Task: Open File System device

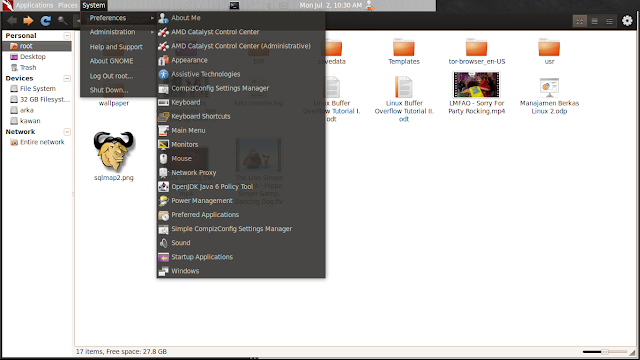Action: pyautogui.click(x=37, y=89)
